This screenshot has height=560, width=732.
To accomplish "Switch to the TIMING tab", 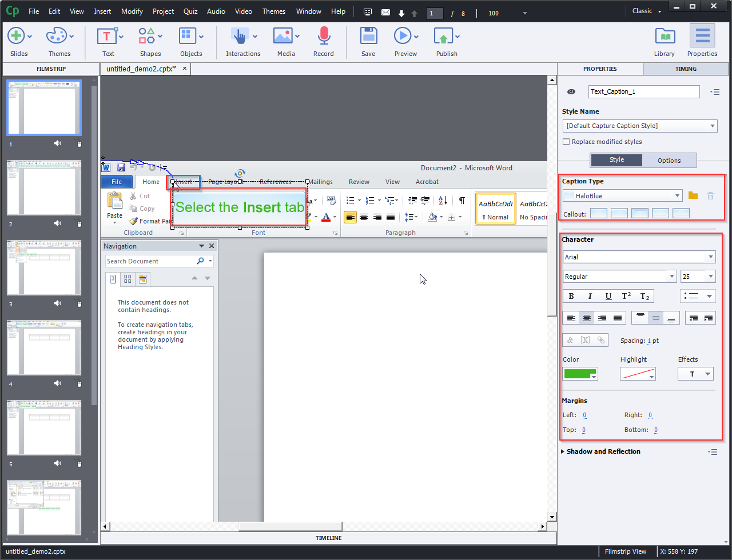I will point(685,69).
